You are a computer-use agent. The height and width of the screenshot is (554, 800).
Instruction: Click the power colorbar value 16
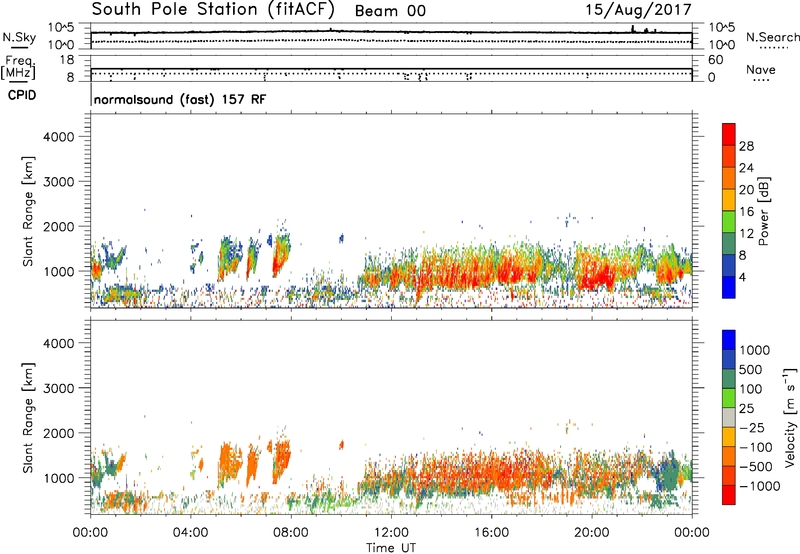click(x=746, y=212)
